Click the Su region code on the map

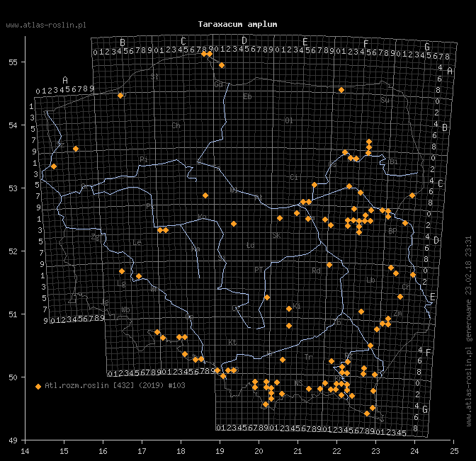pyautogui.click(x=385, y=100)
